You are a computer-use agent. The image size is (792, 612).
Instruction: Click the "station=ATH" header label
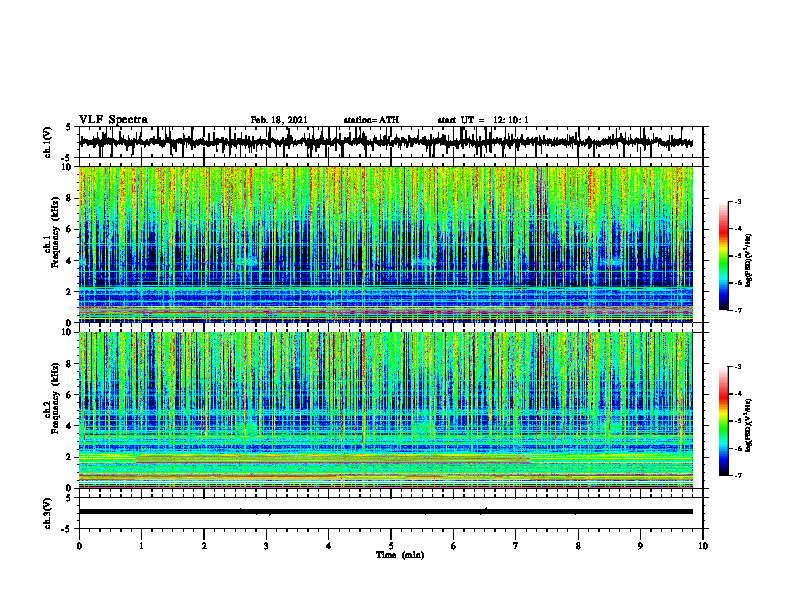pos(371,120)
